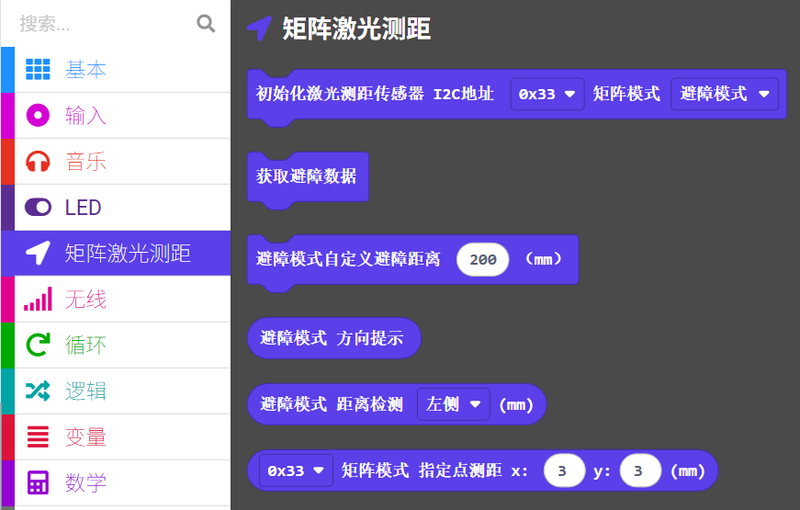800x510 pixels.
Task: Select the 基本 grid icon
Action: (38, 69)
